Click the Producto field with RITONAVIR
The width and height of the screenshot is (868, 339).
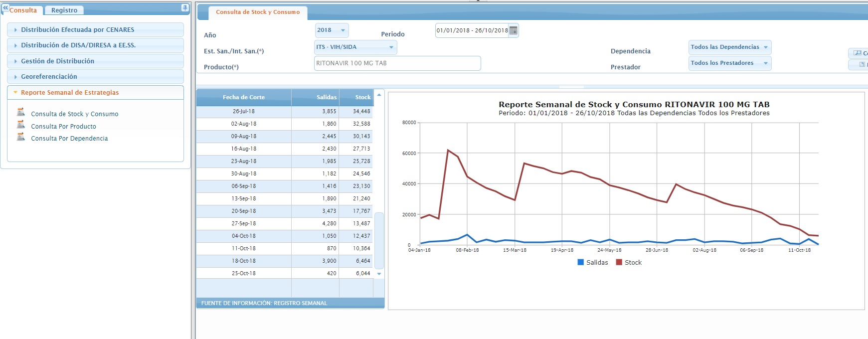[x=397, y=63]
